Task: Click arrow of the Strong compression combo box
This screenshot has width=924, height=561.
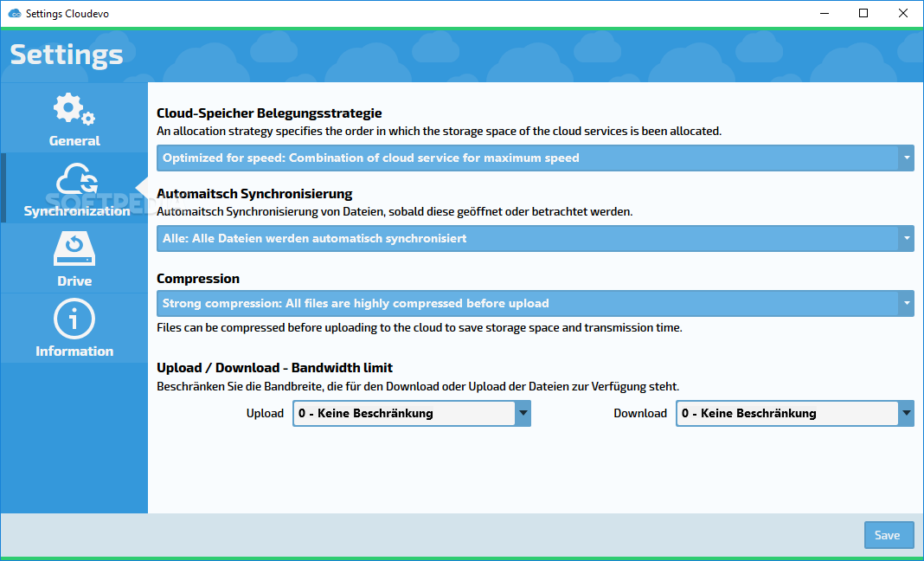Action: click(x=907, y=303)
